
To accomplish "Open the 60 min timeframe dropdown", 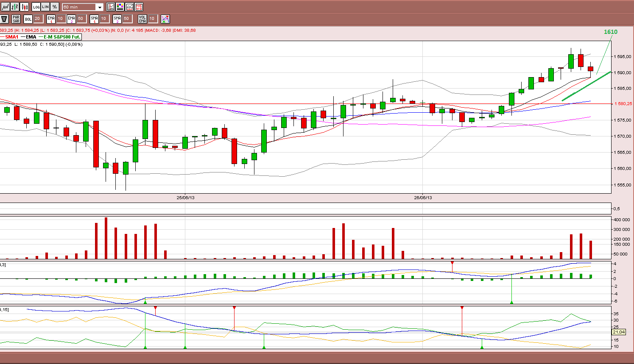I will pos(83,7).
